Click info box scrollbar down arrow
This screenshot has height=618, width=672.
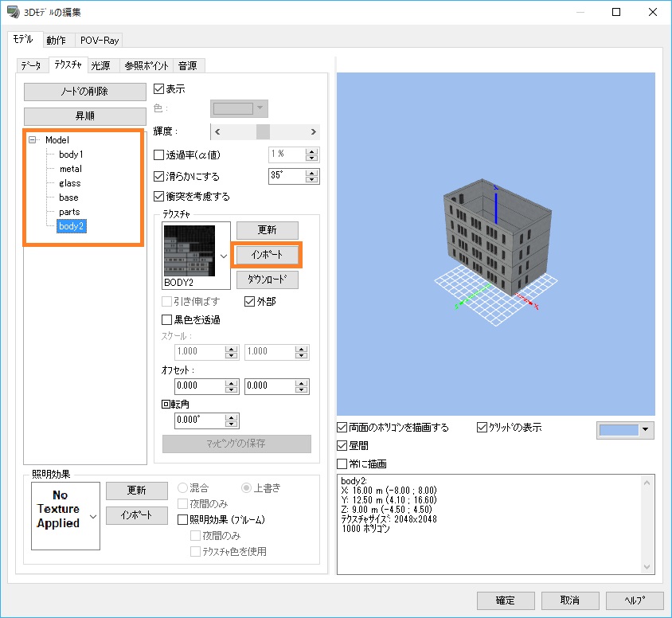coord(647,567)
